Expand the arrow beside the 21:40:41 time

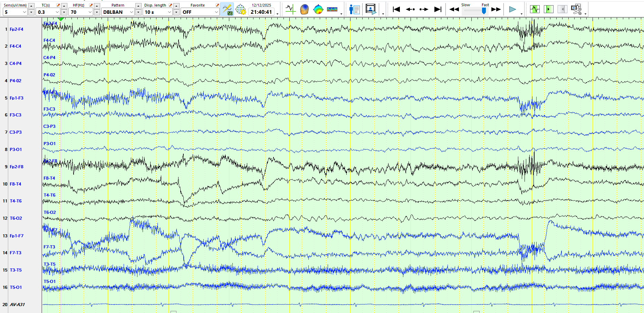coord(277,14)
